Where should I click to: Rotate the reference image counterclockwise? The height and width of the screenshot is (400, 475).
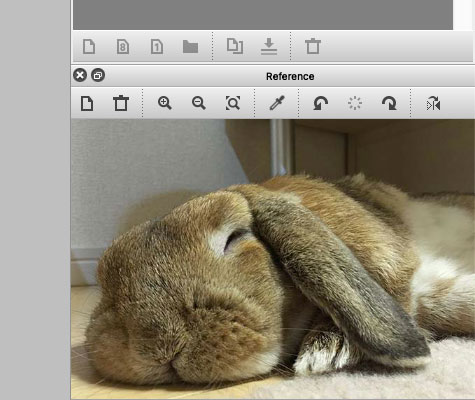tap(321, 103)
